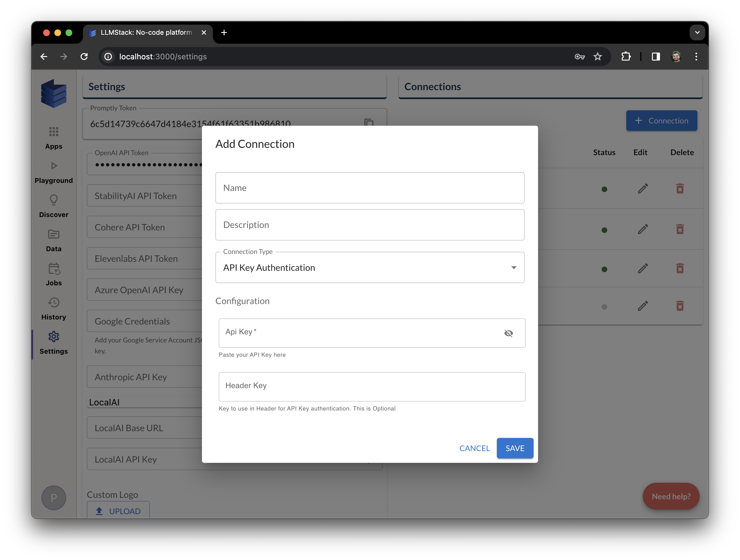740x560 pixels.
Task: Open the Playground sidebar icon
Action: click(53, 166)
